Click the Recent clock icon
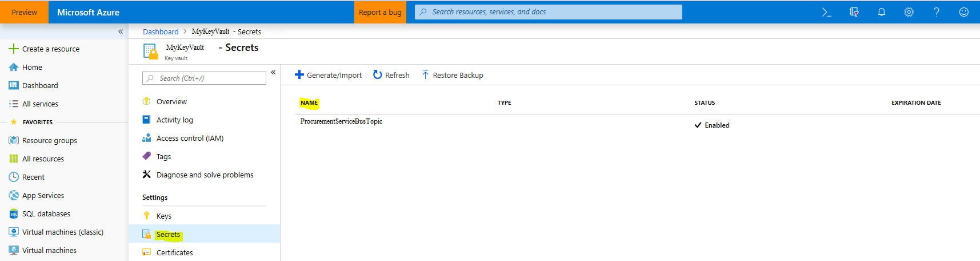This screenshot has height=261, width=980. [x=14, y=177]
